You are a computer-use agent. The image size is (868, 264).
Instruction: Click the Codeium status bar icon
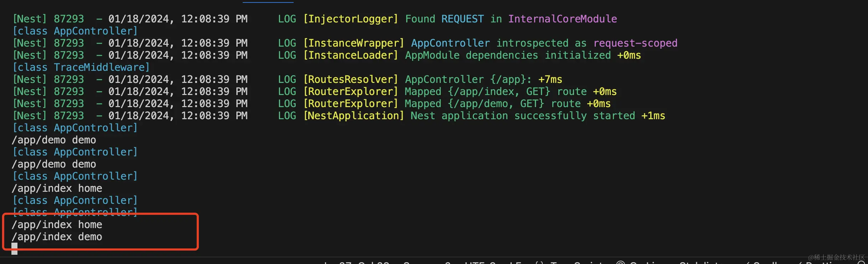[x=621, y=263]
